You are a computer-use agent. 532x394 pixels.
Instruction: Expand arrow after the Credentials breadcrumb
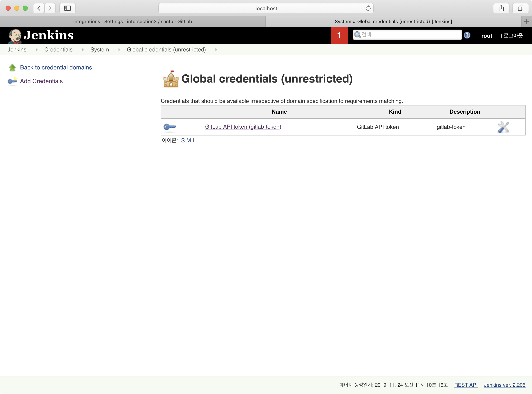coord(83,50)
